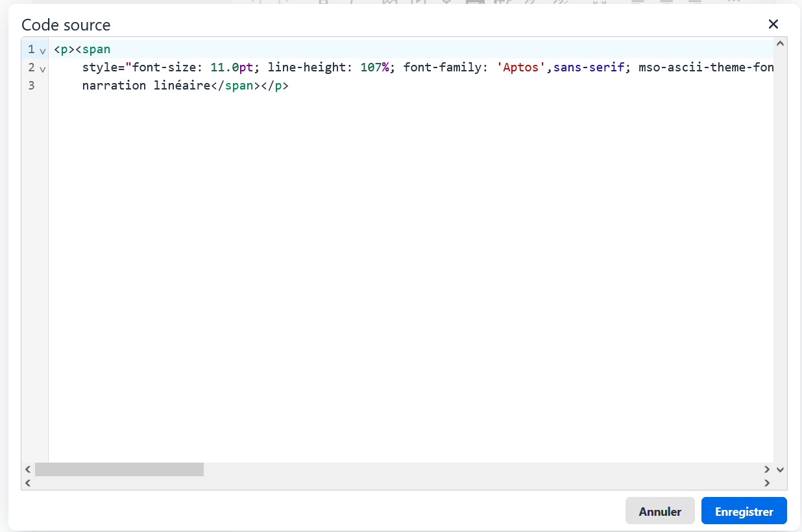Click the vertical scrollbar down arrow

(780, 469)
